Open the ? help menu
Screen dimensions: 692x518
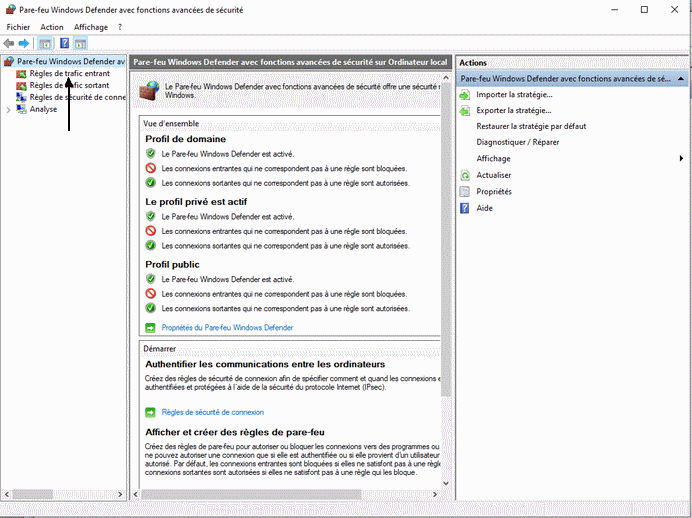pos(120,27)
